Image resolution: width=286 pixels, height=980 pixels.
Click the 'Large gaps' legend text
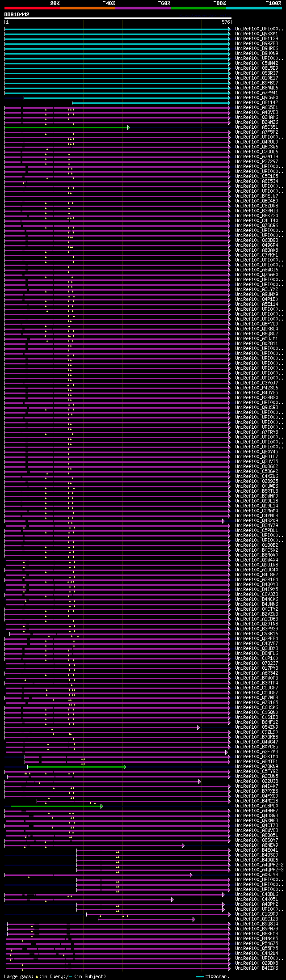[x=19, y=976]
